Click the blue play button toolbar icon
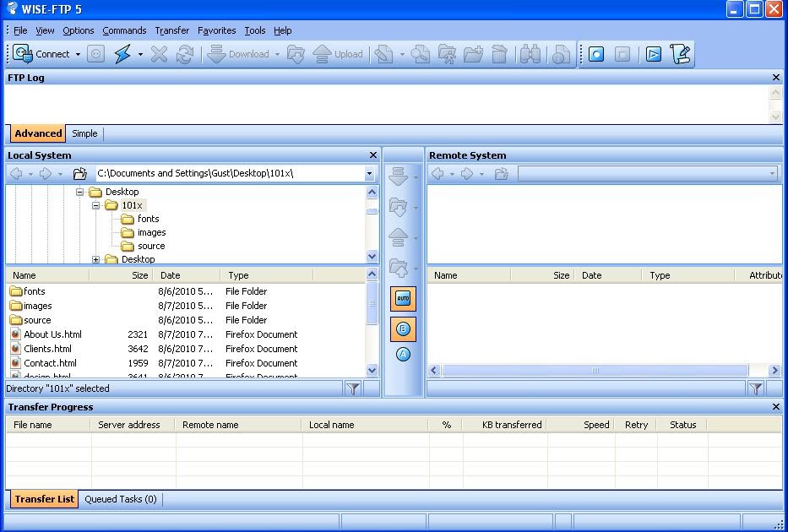788x532 pixels. tap(653, 54)
